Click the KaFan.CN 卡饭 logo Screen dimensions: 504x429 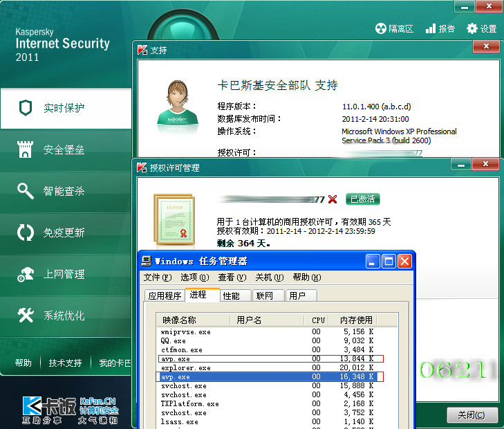(70, 410)
